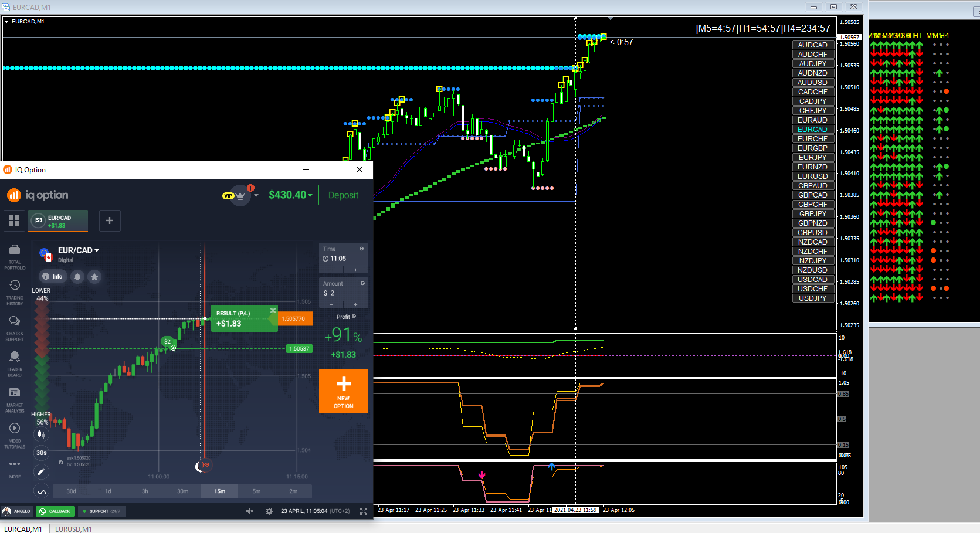Image resolution: width=980 pixels, height=533 pixels.
Task: Select the 30m chart timeframe
Action: coord(182,491)
